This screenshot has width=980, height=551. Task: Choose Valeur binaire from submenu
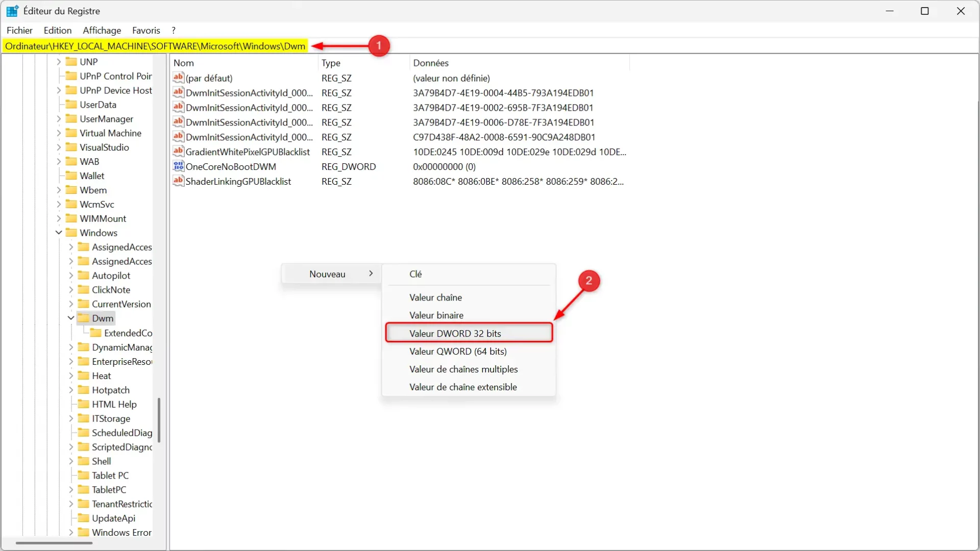pos(469,315)
